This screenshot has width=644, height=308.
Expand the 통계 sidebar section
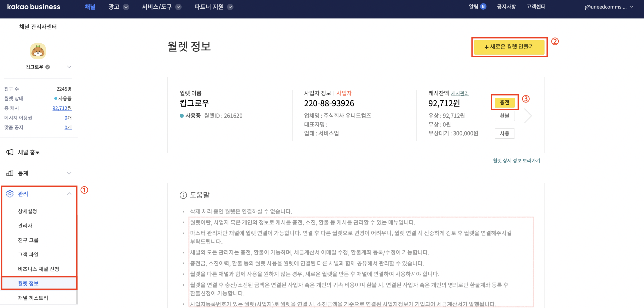click(69, 173)
